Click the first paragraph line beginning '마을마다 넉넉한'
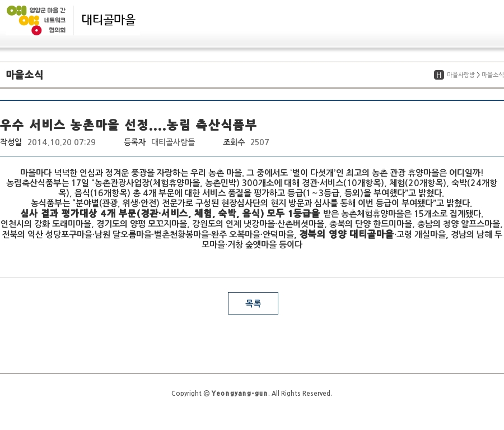504x430 pixels. point(251,172)
